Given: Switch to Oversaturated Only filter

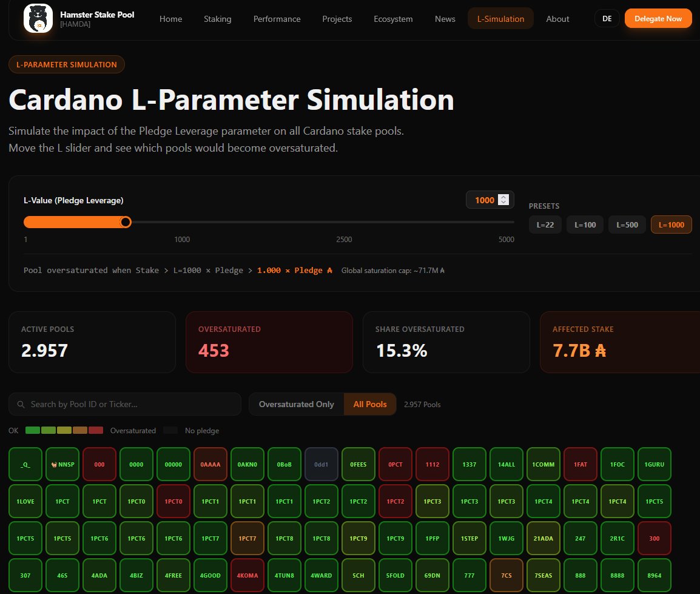Looking at the screenshot, I should click(297, 404).
